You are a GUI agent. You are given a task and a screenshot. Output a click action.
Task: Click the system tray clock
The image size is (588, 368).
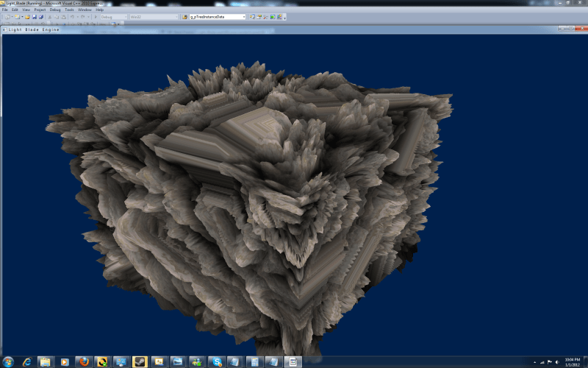[570, 361]
